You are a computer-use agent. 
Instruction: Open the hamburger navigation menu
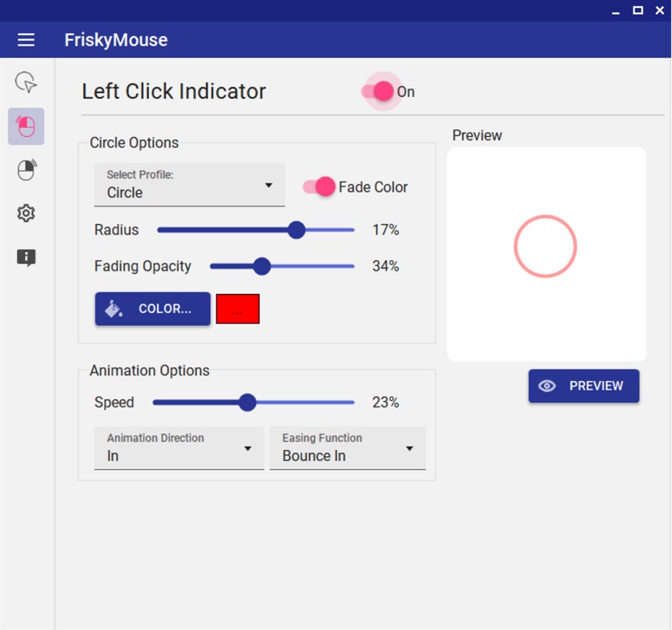[26, 39]
